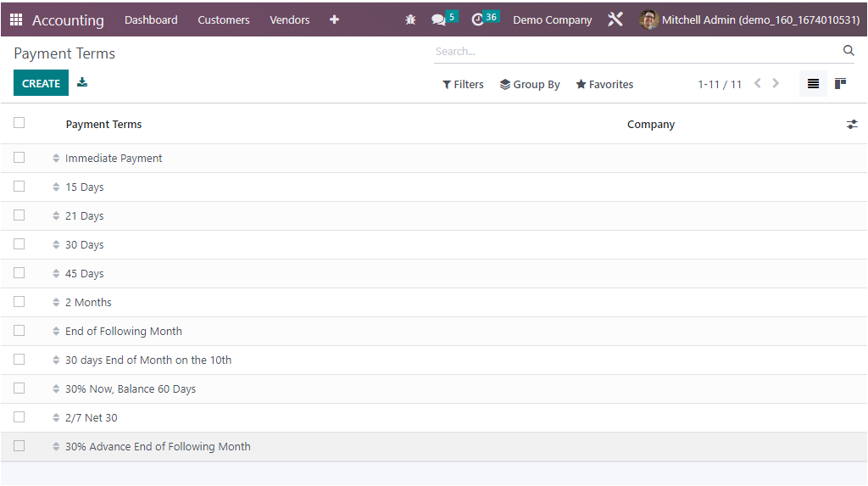868x486 pixels.
Task: Click drag handle of End of Following Month
Action: pyautogui.click(x=56, y=332)
